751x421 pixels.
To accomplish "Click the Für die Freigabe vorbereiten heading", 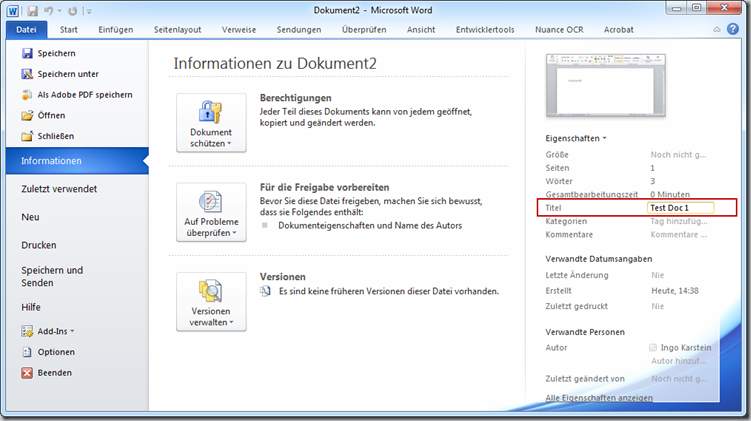I will tap(324, 187).
